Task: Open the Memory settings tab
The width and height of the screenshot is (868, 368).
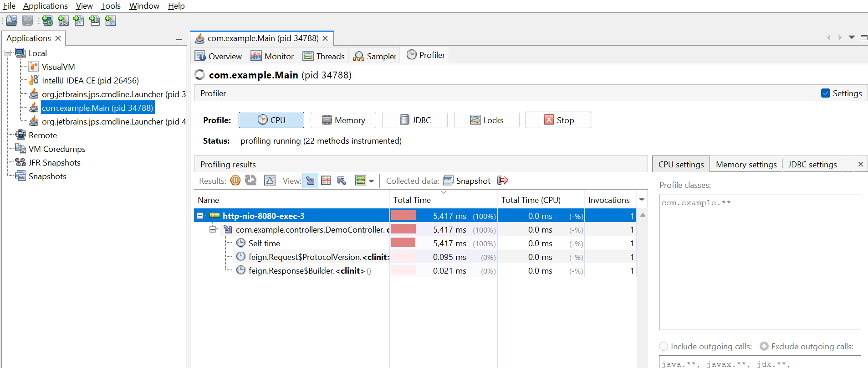Action: [746, 164]
